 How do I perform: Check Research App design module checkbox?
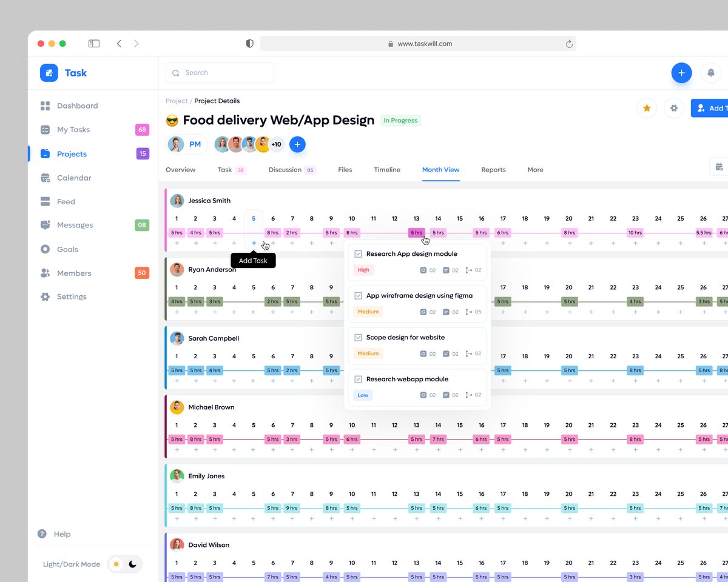358,254
